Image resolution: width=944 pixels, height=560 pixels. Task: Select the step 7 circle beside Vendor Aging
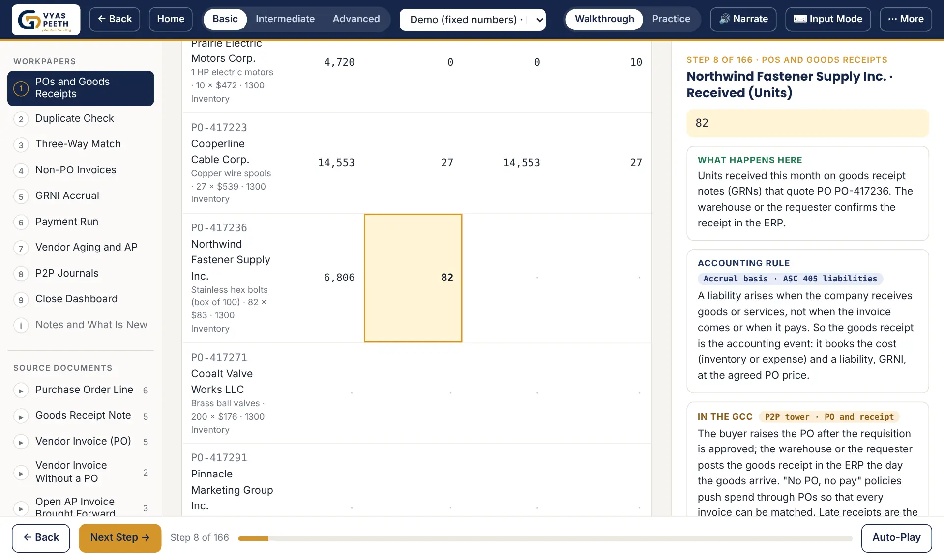[21, 248]
